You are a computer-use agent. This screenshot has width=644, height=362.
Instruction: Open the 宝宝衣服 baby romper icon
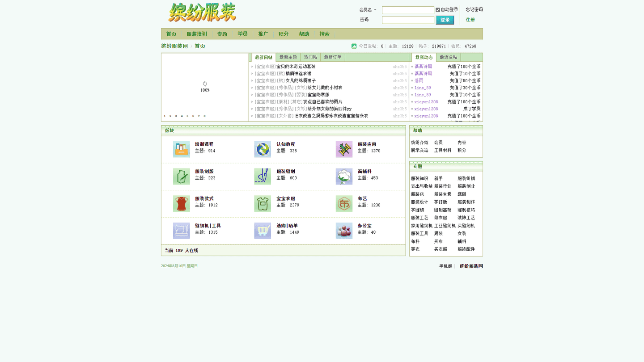pyautogui.click(x=263, y=204)
